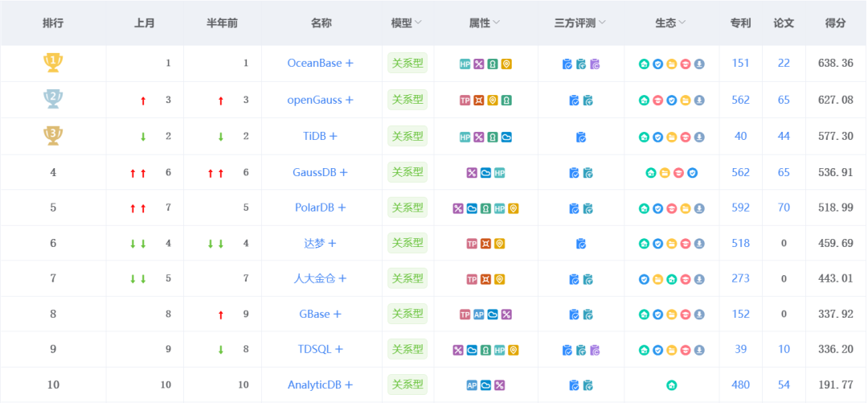This screenshot has width=868, height=403.
Task: Open PolarDB's teal clipboard evaluation icon
Action: point(588,208)
